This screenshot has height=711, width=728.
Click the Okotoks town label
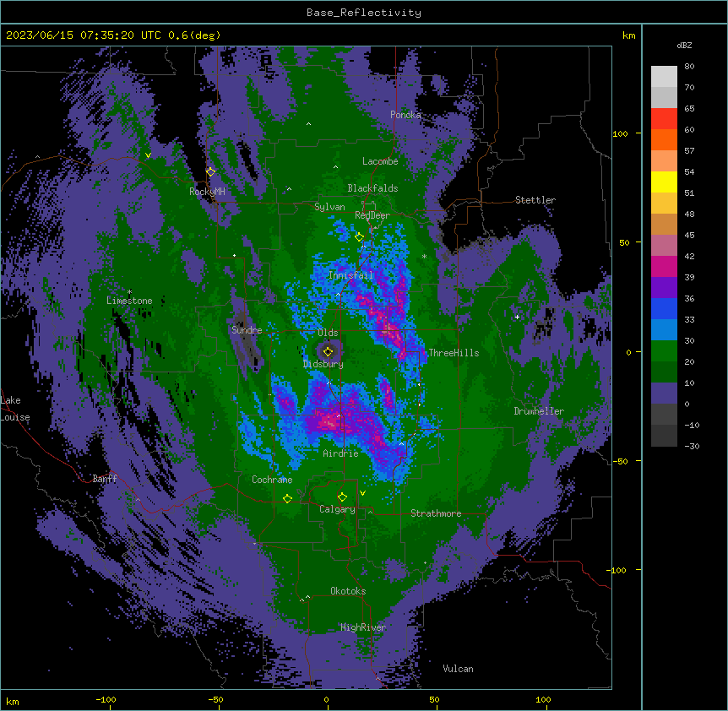click(348, 591)
